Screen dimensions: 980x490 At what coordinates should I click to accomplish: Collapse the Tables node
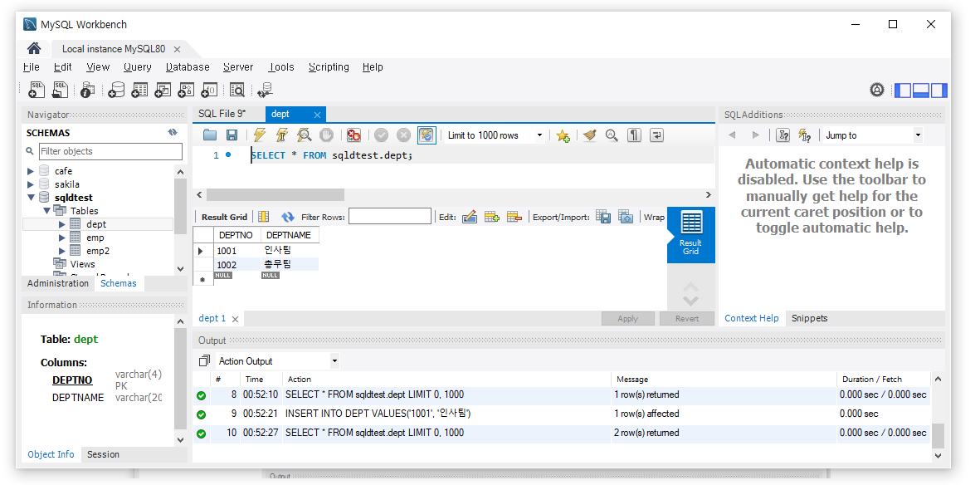coord(46,211)
